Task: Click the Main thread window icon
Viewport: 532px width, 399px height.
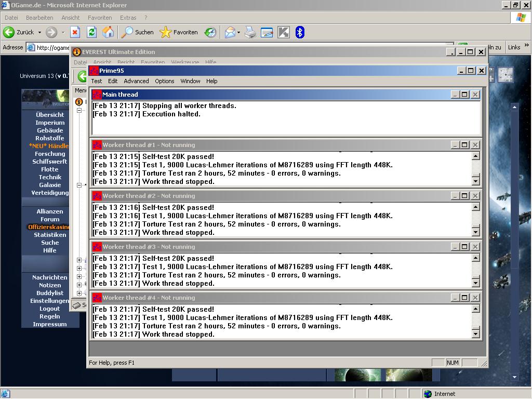Action: coord(97,95)
